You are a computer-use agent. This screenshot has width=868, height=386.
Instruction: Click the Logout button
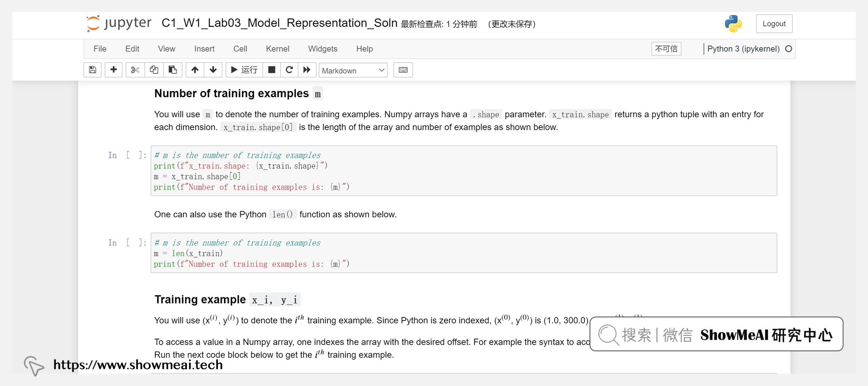click(774, 24)
